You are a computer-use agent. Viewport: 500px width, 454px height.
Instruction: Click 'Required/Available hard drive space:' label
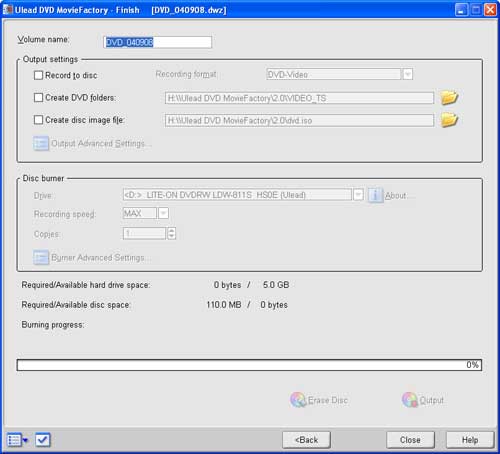[x=86, y=285]
